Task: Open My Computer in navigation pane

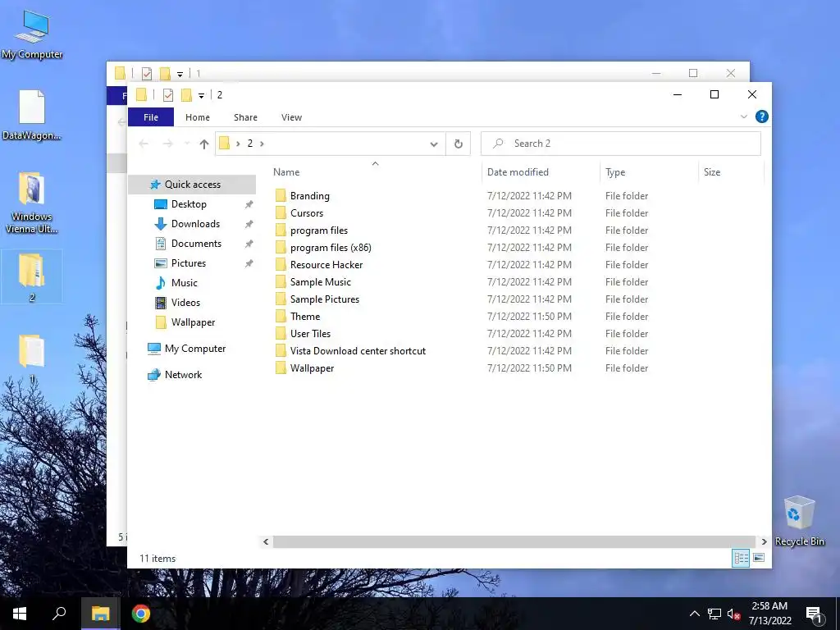Action: coord(195,349)
